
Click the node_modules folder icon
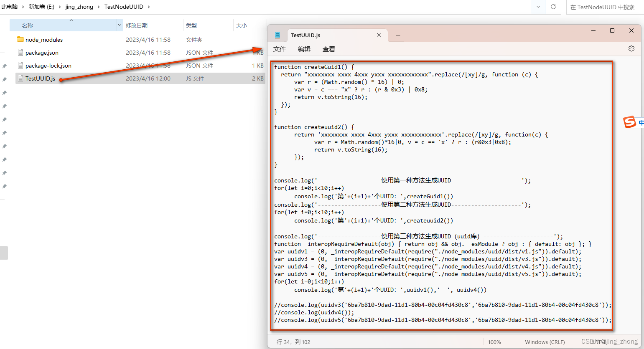20,39
